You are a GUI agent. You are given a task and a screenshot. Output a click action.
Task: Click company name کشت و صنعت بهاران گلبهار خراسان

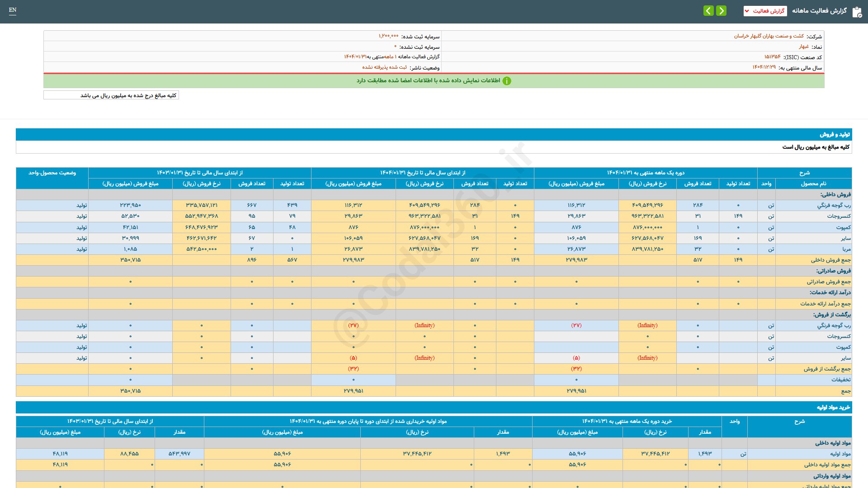[769, 36]
